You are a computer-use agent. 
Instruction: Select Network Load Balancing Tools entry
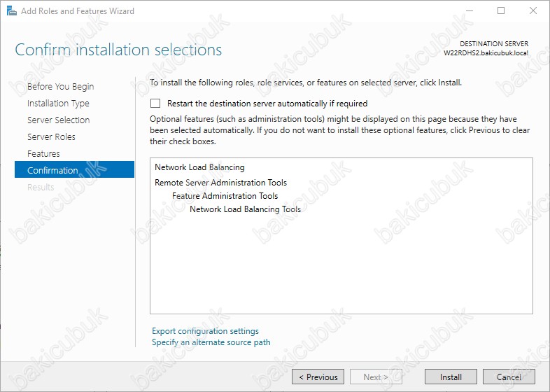tap(245, 209)
